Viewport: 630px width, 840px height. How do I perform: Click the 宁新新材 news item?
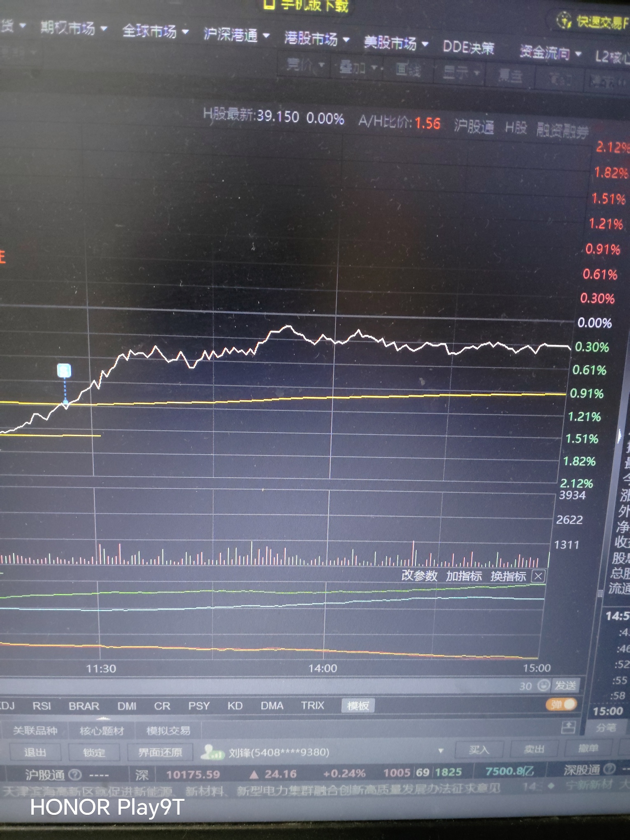[590, 785]
